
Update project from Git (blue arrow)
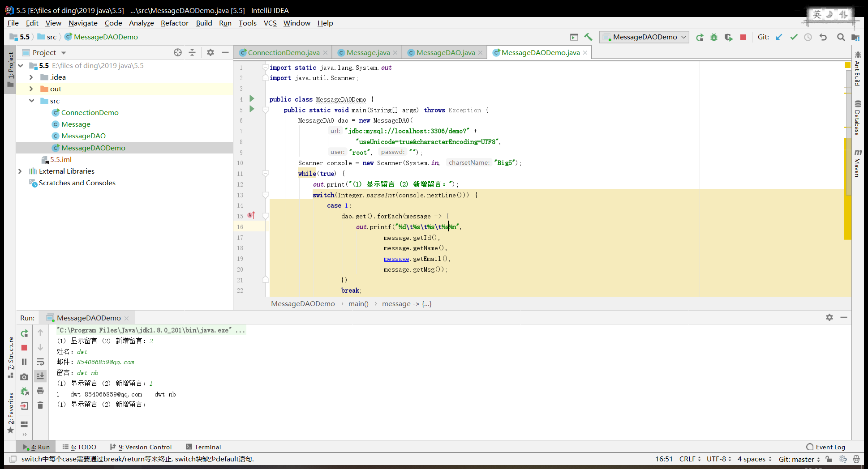(x=779, y=37)
